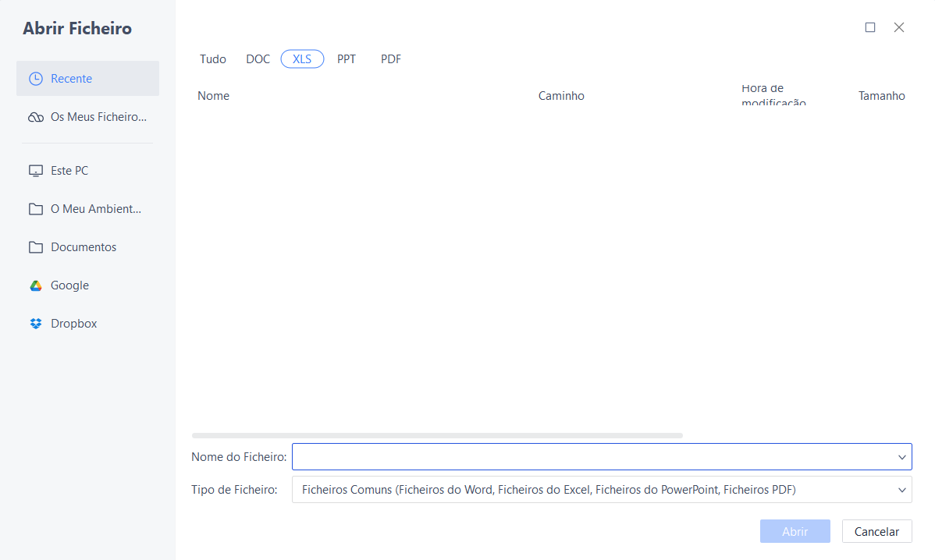Open the Tipo de Ficheiro dropdown

901,489
